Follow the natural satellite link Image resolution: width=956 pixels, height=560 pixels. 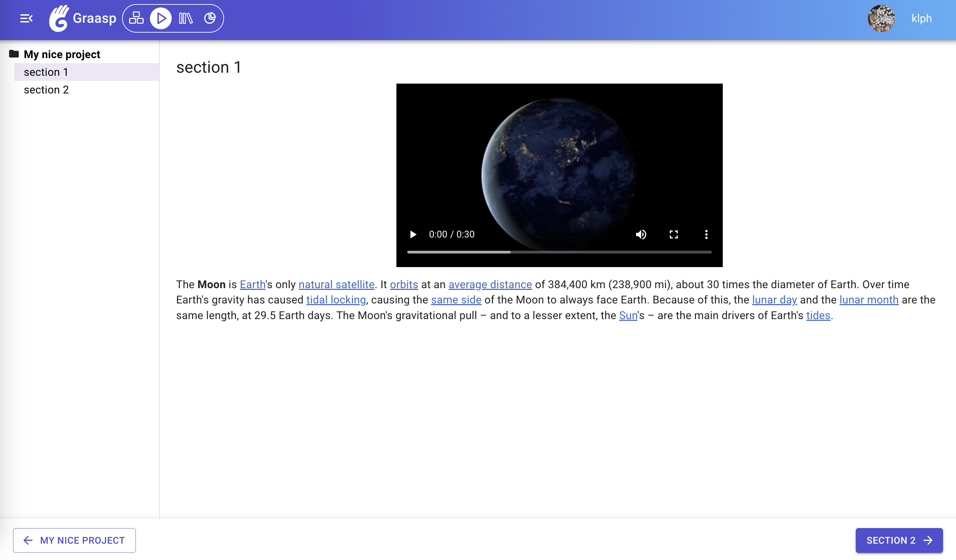(x=336, y=284)
